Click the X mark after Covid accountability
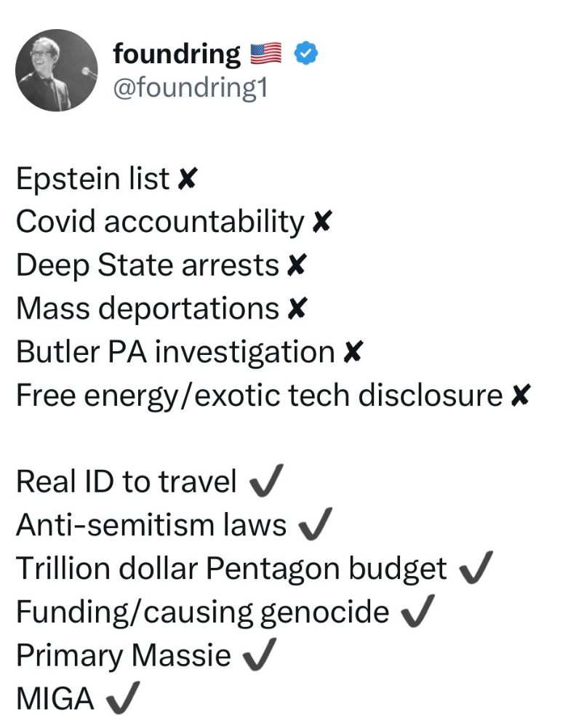568x728 pixels. pos(321,223)
